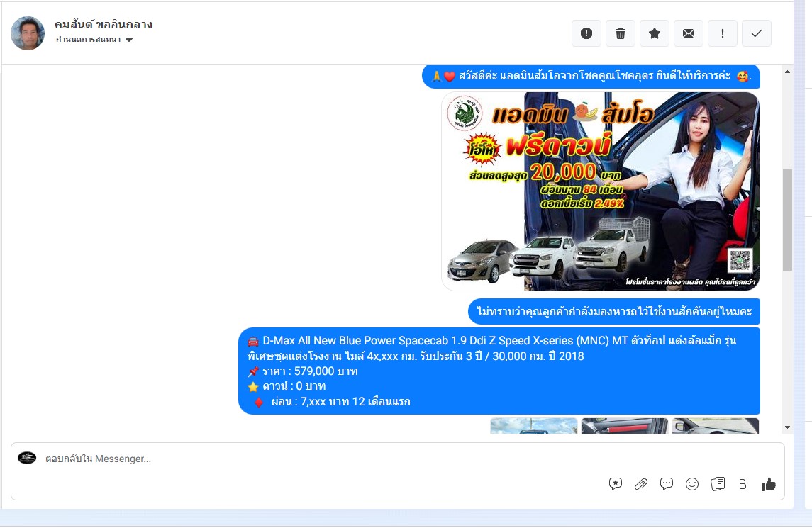The image size is (812, 528).
Task: Click the scroll down arrow of the chat
Action: (x=787, y=427)
